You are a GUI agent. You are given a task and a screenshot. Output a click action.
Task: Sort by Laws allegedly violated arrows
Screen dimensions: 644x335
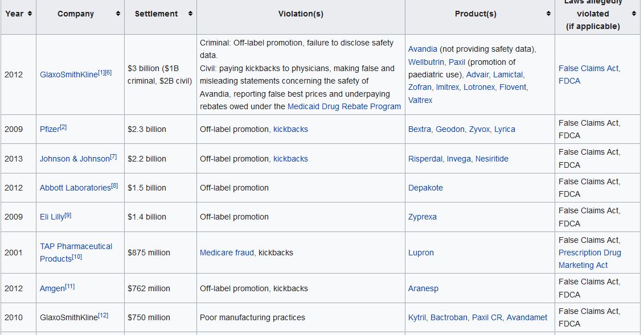pyautogui.click(x=634, y=14)
